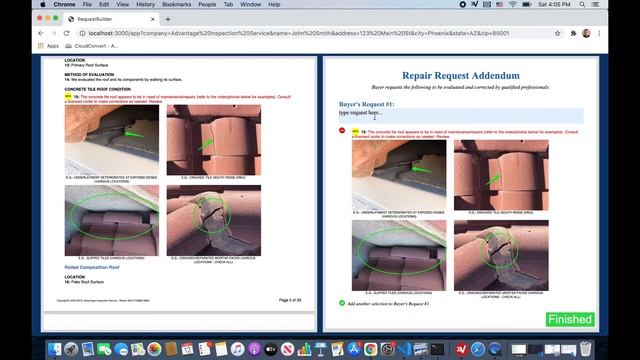
Task: Open the CloudConvert bookmark
Action: 91,46
